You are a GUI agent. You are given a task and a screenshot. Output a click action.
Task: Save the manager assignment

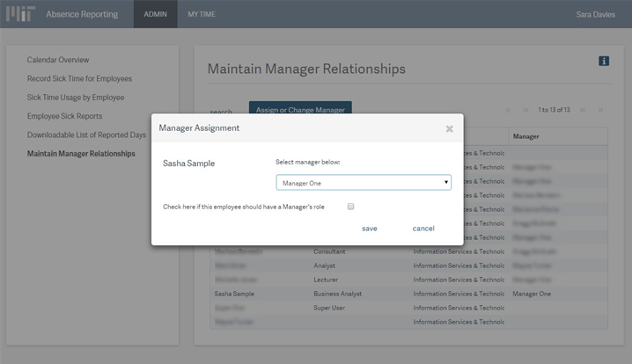click(x=370, y=229)
